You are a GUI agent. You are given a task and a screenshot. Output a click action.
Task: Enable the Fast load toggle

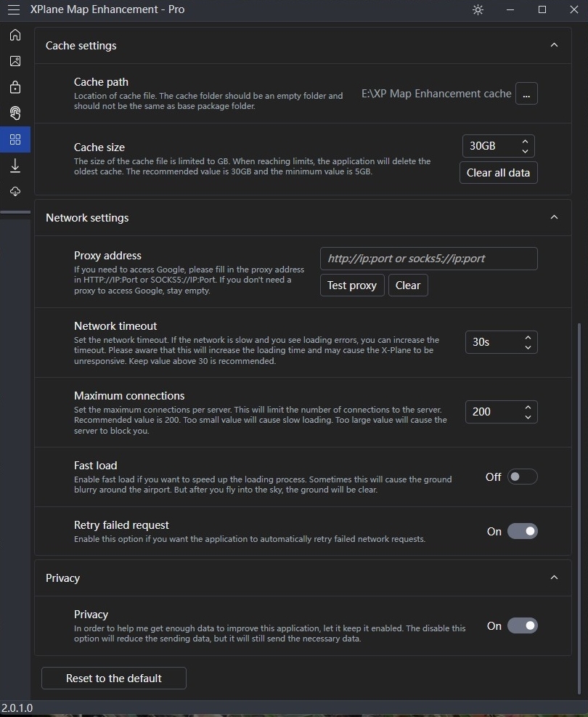pyautogui.click(x=522, y=477)
